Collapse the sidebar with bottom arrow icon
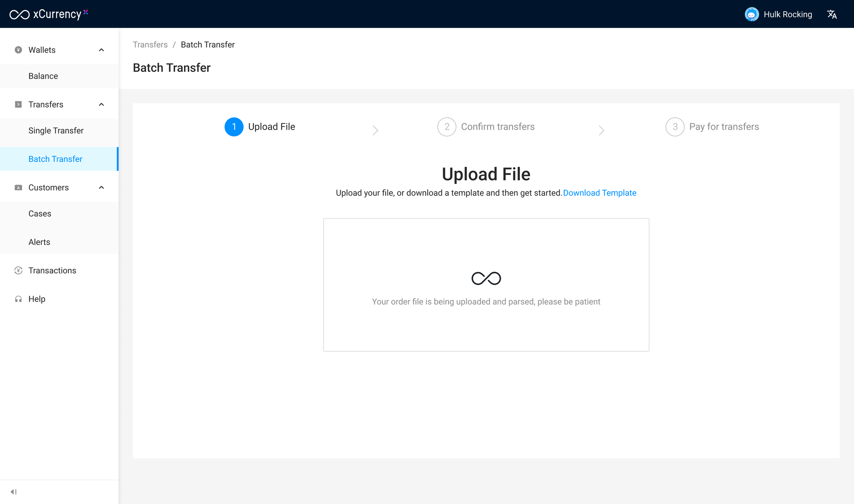854x504 pixels. (x=13, y=492)
